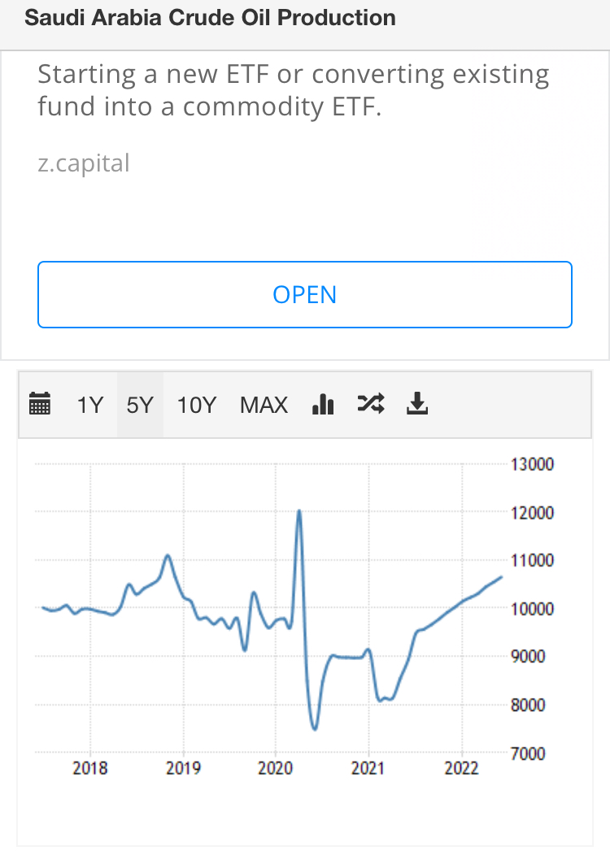Image resolution: width=610 pixels, height=868 pixels.
Task: Select the 5Y time range
Action: pyautogui.click(x=140, y=405)
